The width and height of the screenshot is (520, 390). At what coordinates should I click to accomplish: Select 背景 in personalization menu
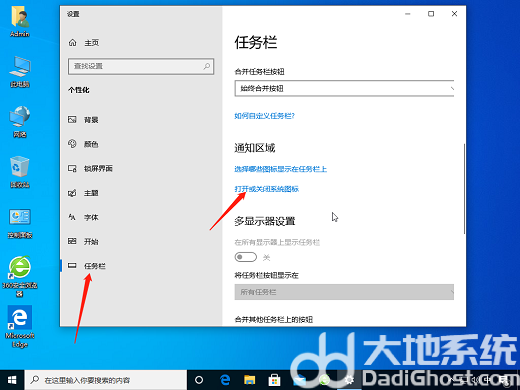tap(91, 120)
